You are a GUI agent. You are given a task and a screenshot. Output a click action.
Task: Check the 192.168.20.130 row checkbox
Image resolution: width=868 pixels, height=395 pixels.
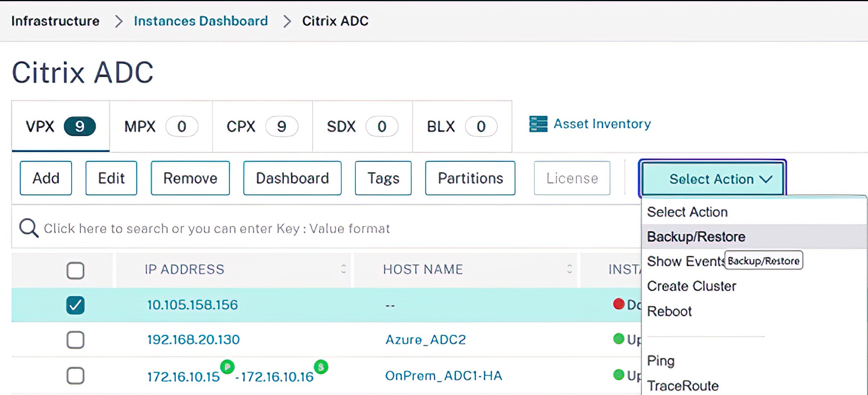[x=75, y=340]
